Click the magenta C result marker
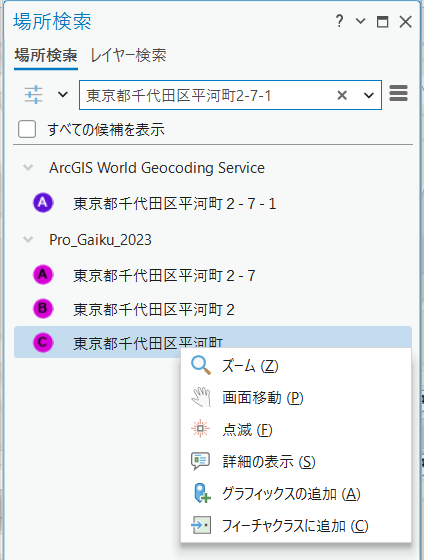Screen dimensions: 424x560 click(43, 342)
